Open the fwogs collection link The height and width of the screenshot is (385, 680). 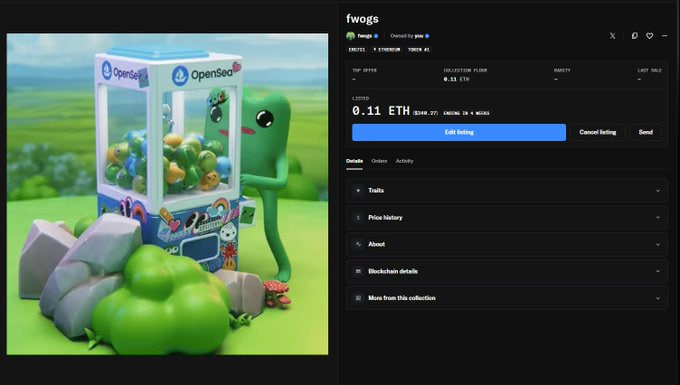[365, 36]
